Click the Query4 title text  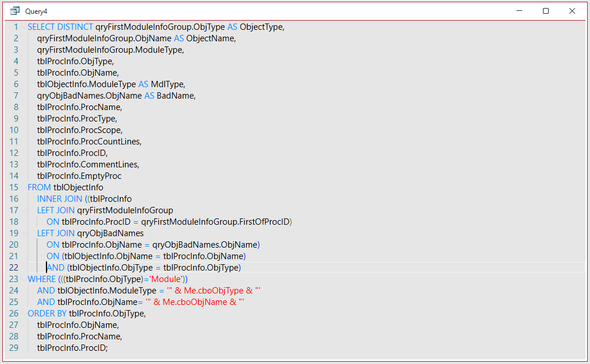(x=36, y=11)
